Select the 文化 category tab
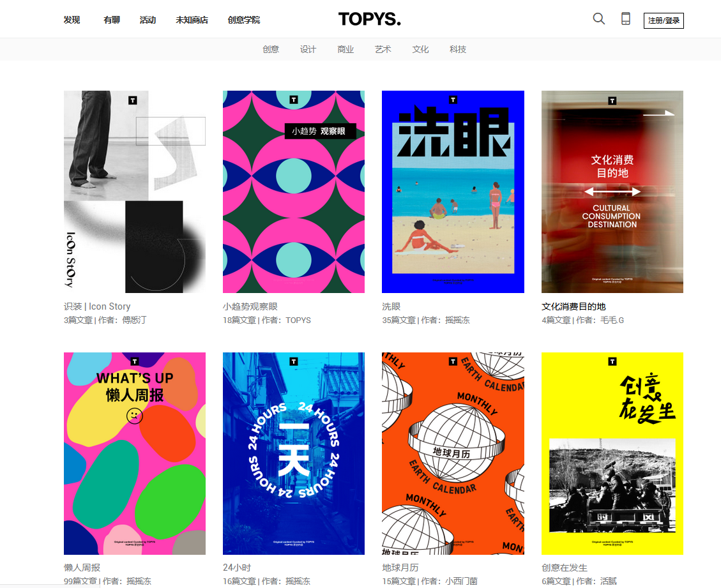This screenshot has width=721, height=588. pos(420,49)
